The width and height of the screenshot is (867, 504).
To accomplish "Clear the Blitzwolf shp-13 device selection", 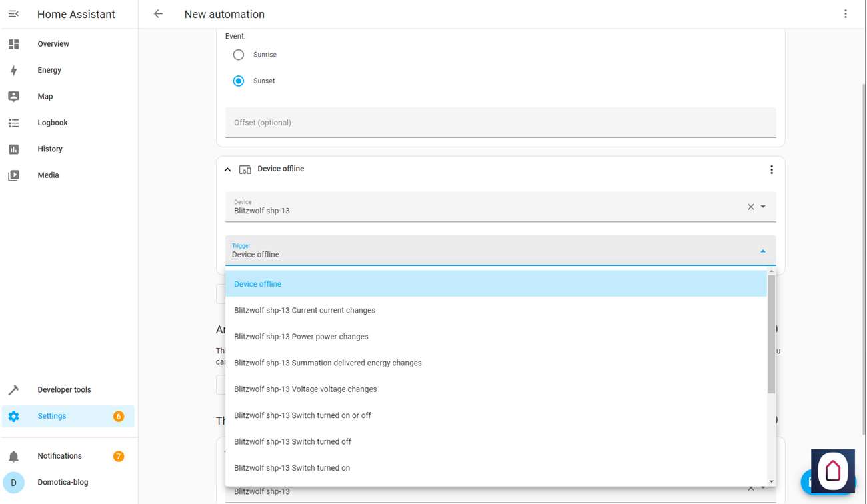I will click(750, 207).
